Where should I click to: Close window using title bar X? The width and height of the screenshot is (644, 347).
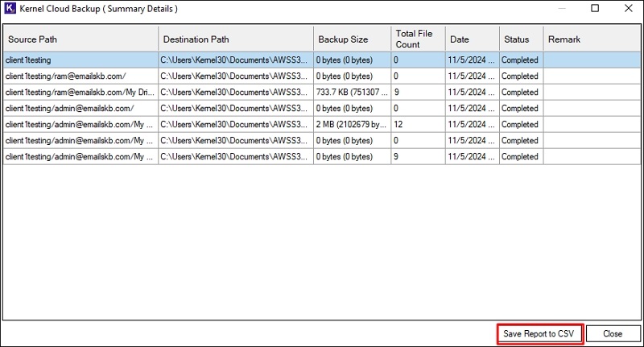(629, 8)
